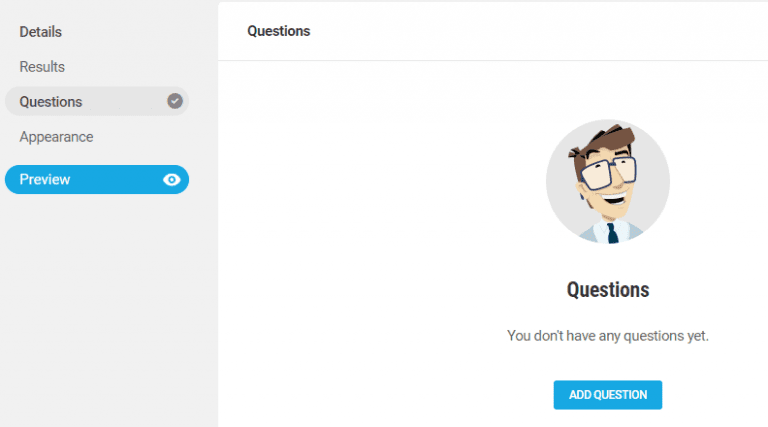Click the 'You don't have any questions yet' text

click(608, 336)
